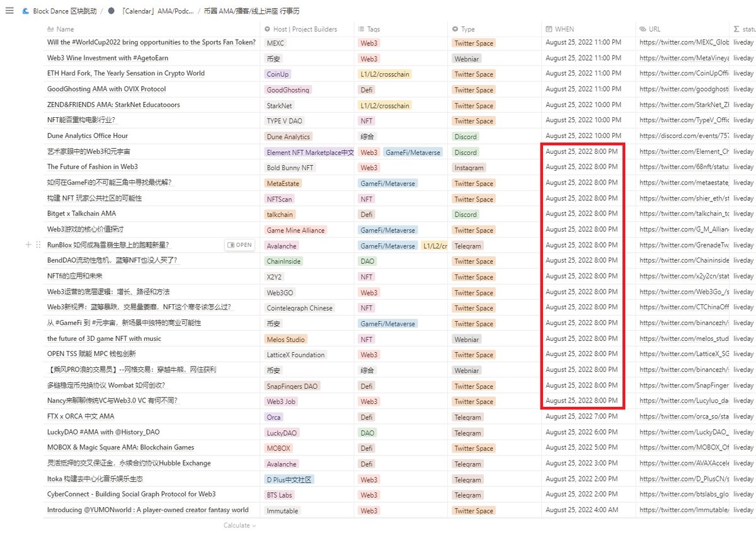The height and width of the screenshot is (533, 756).
Task: Click the BTS Labs host tag
Action: (x=280, y=495)
